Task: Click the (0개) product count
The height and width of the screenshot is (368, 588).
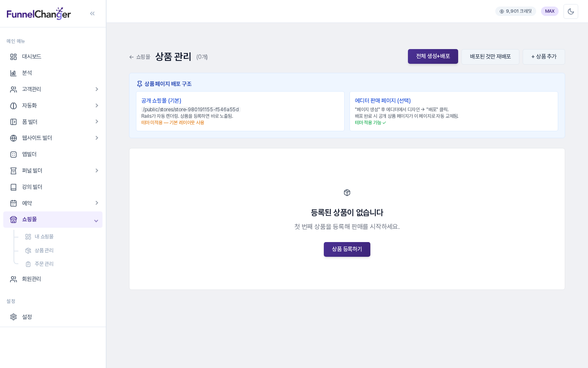Action: tap(202, 57)
